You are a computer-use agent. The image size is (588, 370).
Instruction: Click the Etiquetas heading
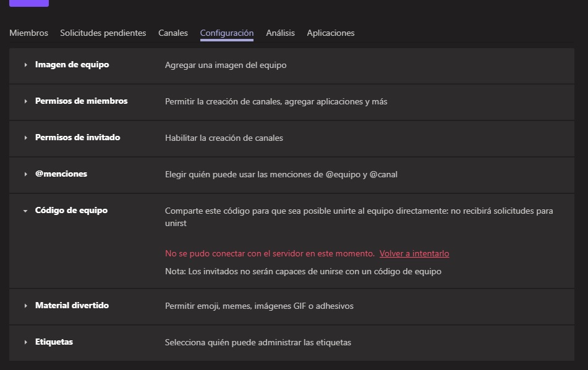[54, 342]
